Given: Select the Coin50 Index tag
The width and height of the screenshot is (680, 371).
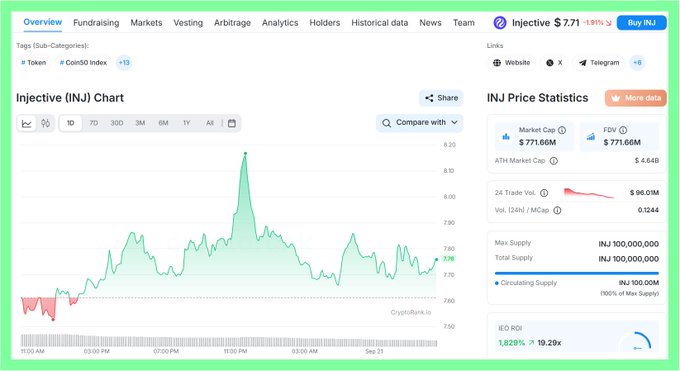Looking at the screenshot, I should (83, 62).
